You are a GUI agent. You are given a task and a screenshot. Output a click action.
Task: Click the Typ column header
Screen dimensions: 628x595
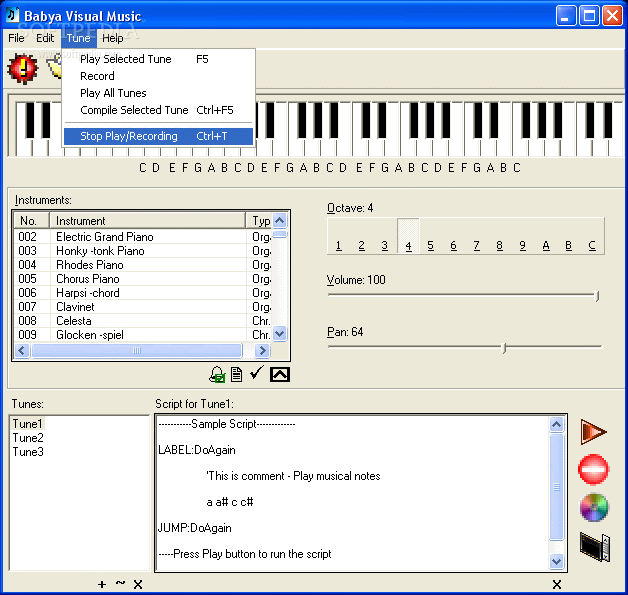point(259,221)
